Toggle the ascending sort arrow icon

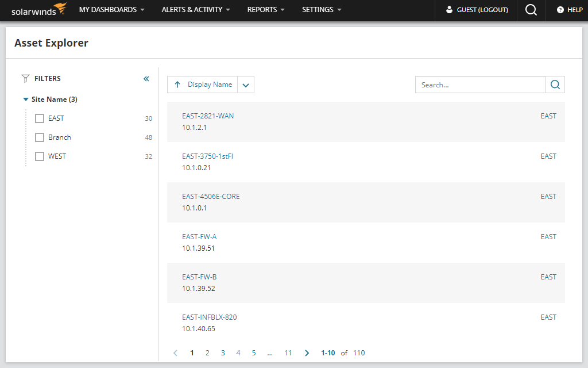point(177,85)
